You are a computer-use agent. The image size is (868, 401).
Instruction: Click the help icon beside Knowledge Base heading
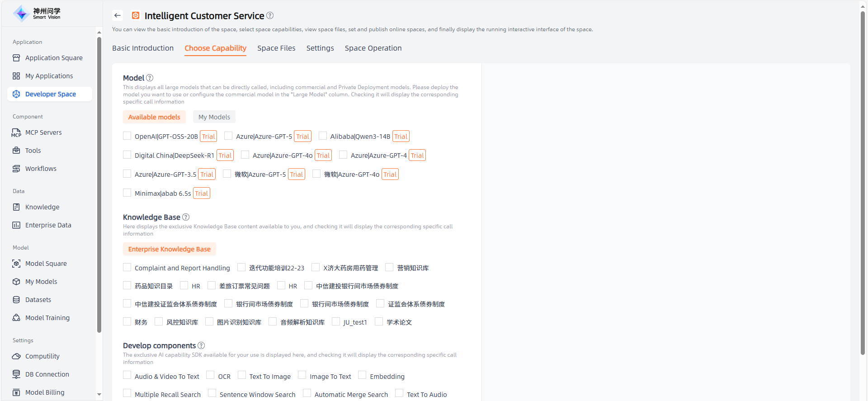click(x=186, y=217)
